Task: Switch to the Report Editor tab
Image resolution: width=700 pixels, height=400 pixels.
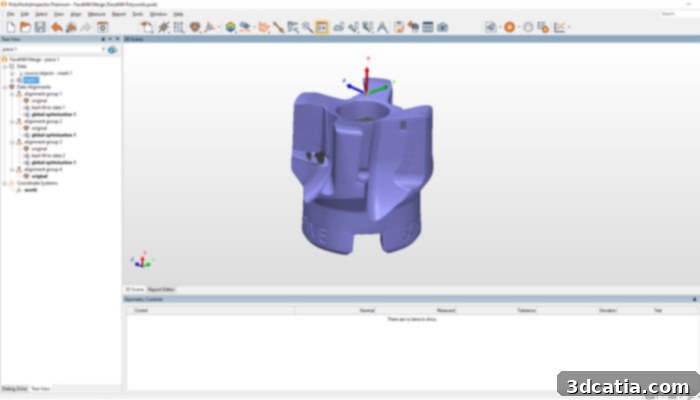Action: click(161, 290)
